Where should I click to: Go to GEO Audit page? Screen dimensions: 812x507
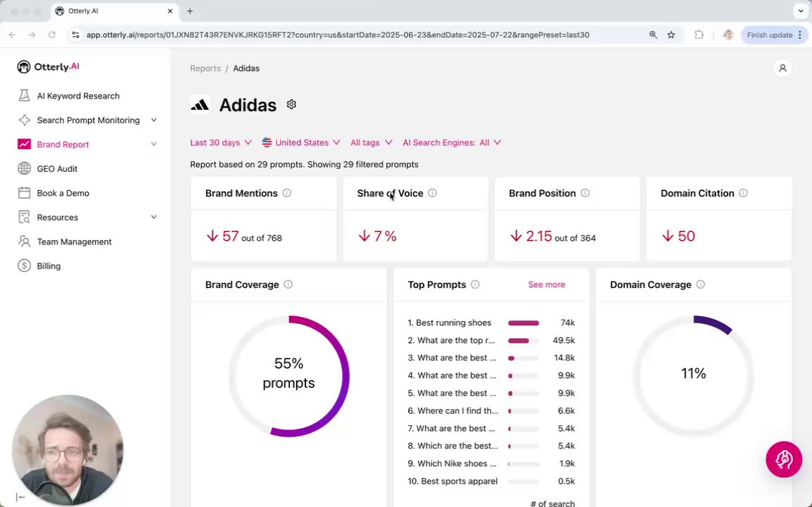[x=57, y=169]
